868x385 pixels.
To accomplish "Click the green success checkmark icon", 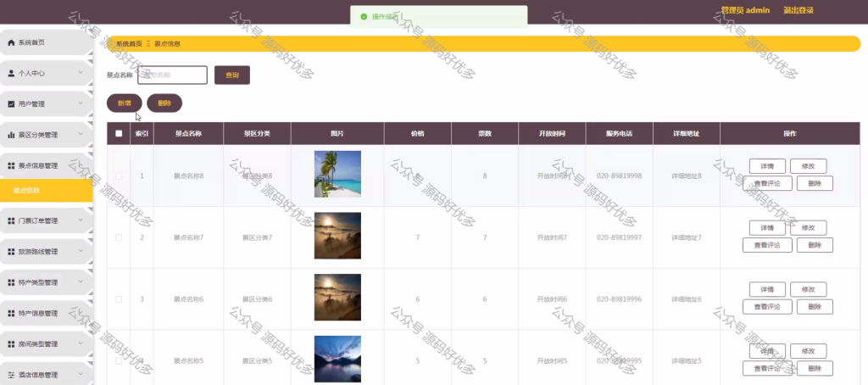I will coord(364,17).
